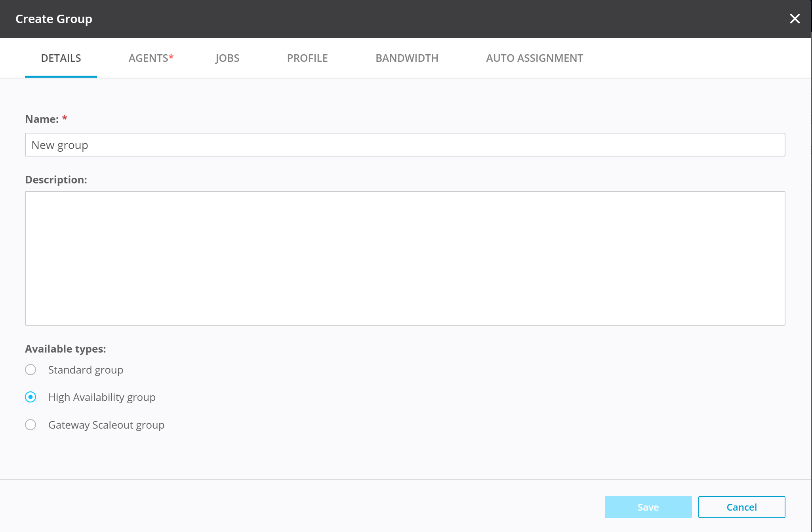Click the Description label
The image size is (812, 532).
[56, 180]
